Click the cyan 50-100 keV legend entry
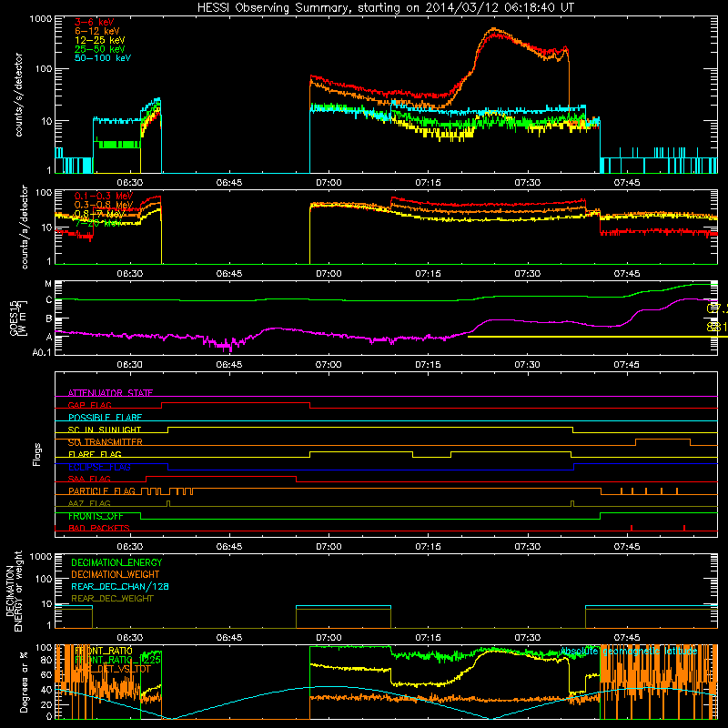This screenshot has height=728, width=728. pyautogui.click(x=103, y=58)
